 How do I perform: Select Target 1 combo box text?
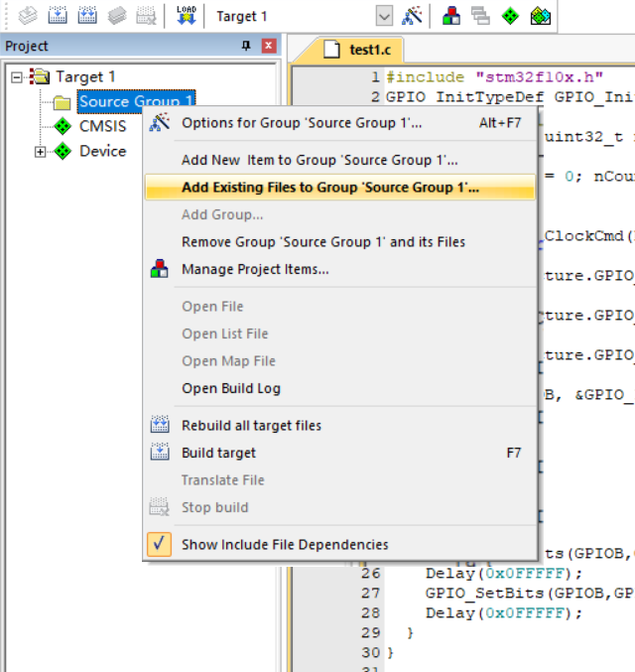coord(242,16)
